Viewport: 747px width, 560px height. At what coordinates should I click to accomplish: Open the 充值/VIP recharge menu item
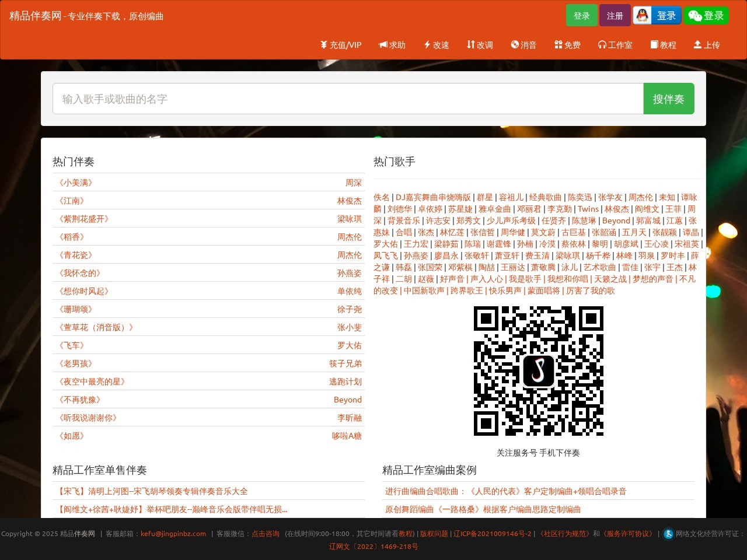341,45
